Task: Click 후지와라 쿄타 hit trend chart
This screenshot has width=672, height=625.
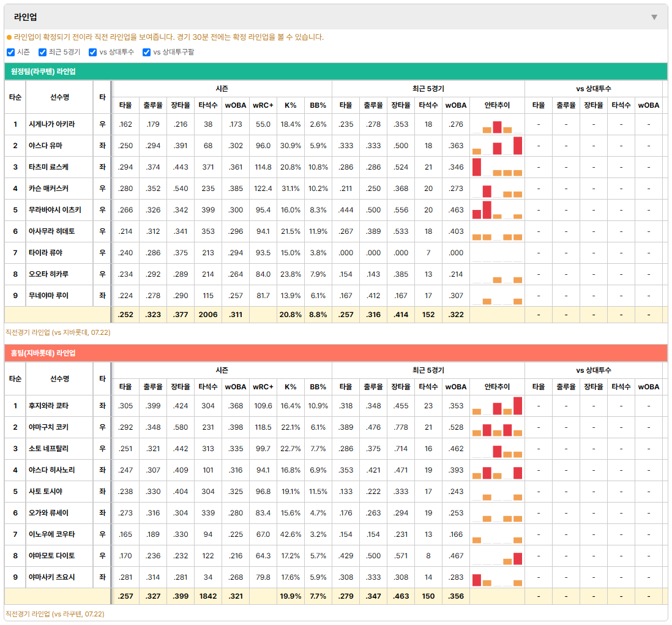Action: point(497,406)
